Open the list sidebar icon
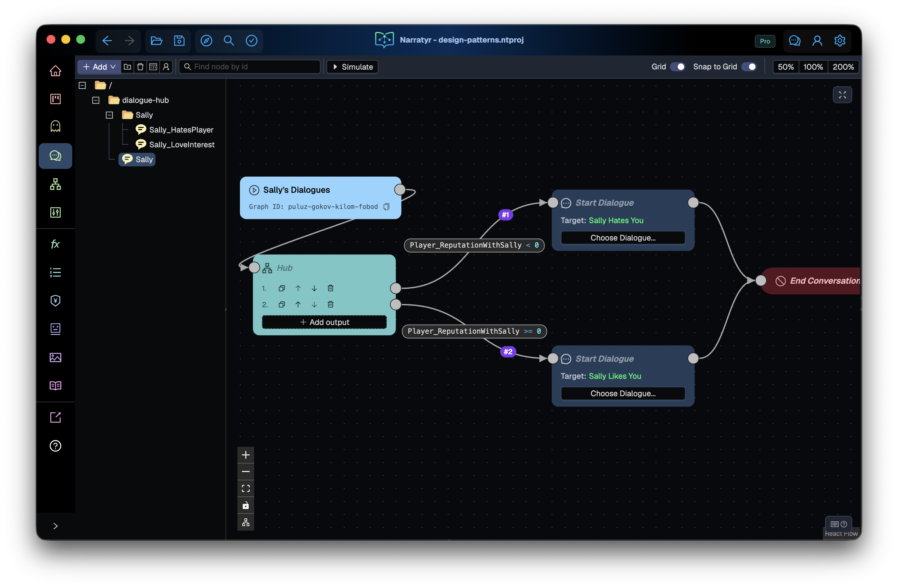Viewport: 898px width, 588px height. tap(55, 272)
